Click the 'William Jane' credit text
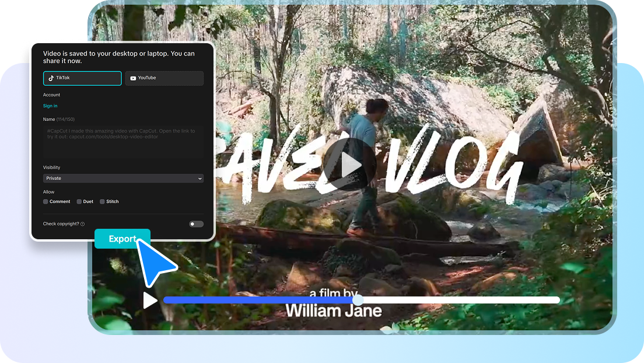 [334, 311]
